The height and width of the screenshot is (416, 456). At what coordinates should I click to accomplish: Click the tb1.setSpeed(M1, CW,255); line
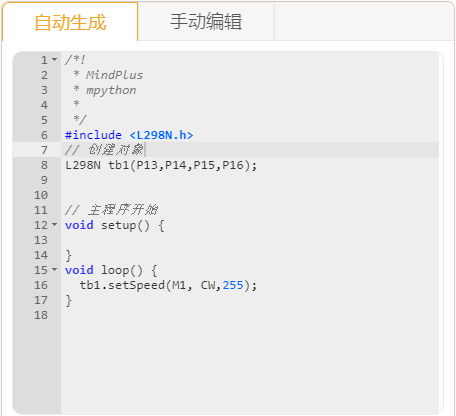[168, 285]
